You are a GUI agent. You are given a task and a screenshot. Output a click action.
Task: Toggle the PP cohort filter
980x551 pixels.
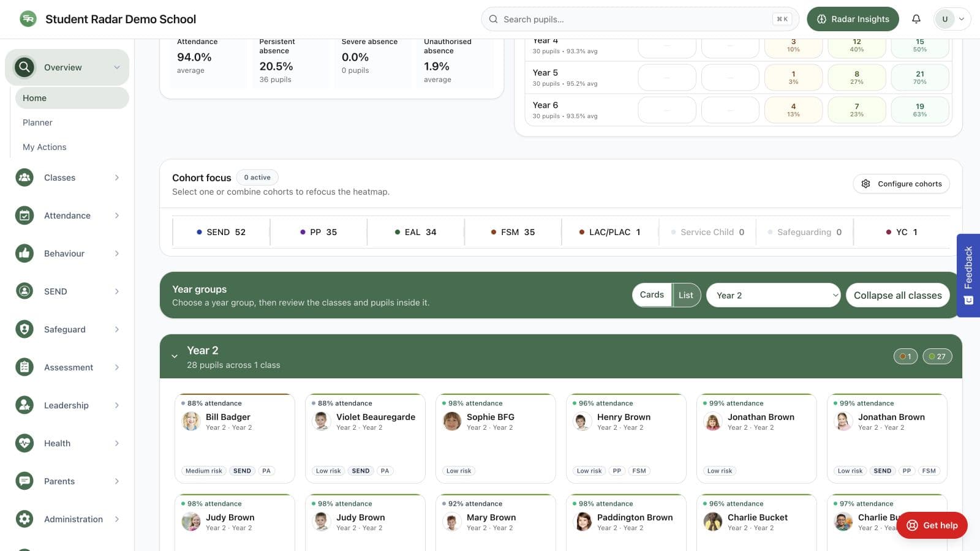tap(318, 232)
